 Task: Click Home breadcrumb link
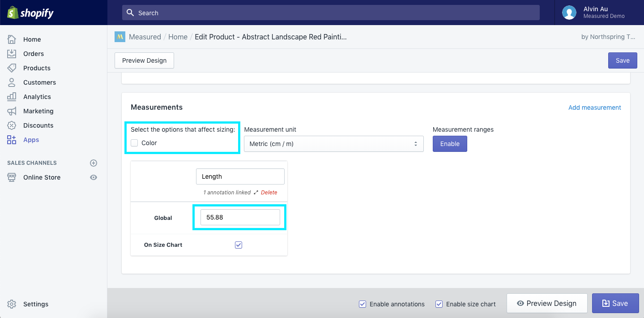point(178,37)
